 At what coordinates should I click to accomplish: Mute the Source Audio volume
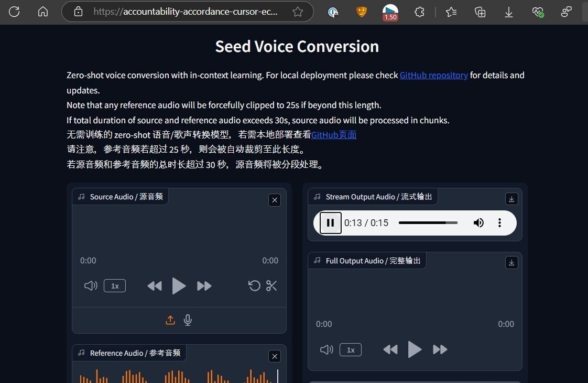(x=90, y=286)
